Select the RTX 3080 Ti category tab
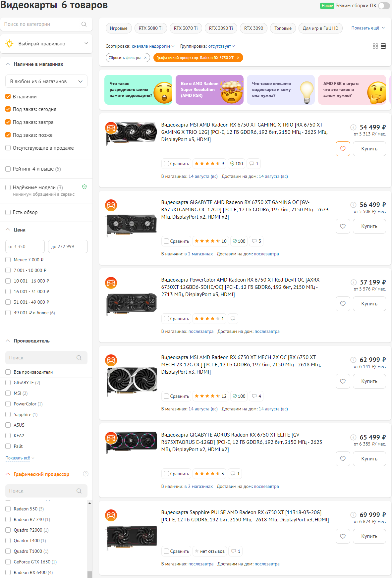The image size is (392, 578). click(150, 28)
